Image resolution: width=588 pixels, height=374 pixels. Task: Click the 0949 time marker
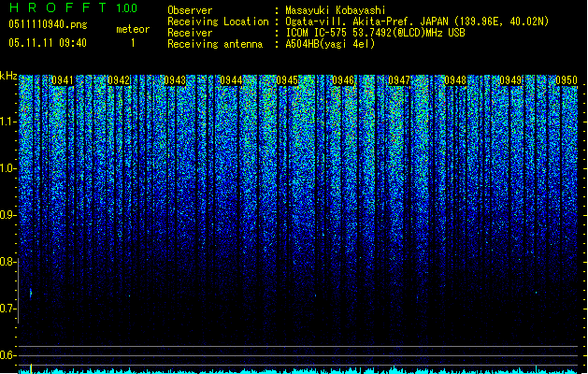[510, 80]
